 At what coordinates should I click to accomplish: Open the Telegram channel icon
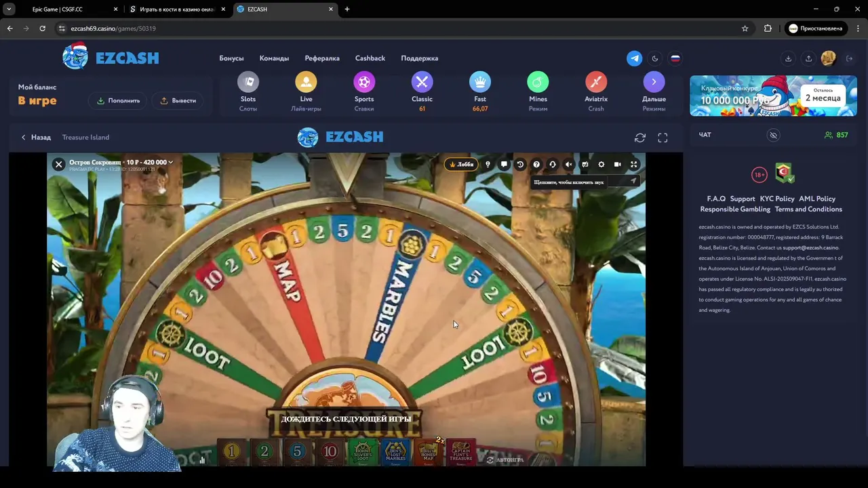tap(634, 58)
